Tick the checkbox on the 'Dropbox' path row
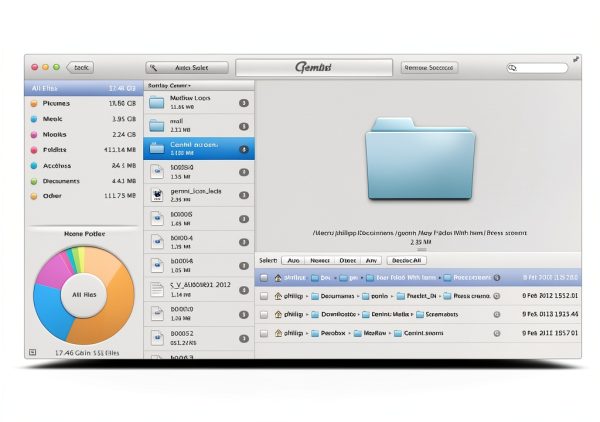Image resolution: width=600 pixels, height=422 pixels. 264,333
